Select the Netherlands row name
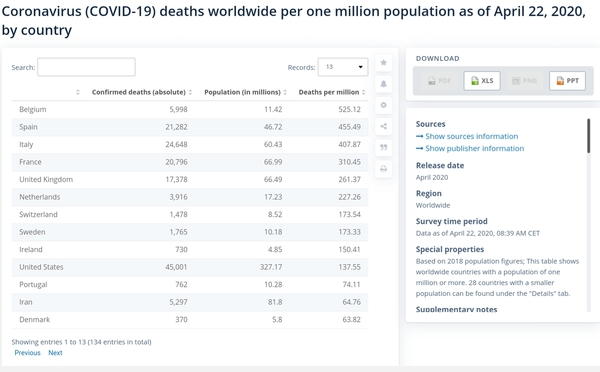Viewport: 600px width, 372px height. point(40,197)
